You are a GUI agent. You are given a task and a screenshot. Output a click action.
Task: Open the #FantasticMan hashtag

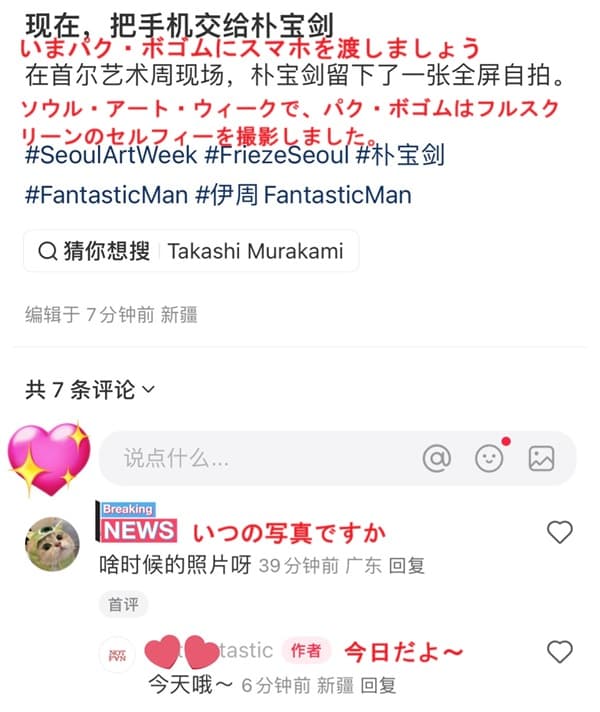click(106, 195)
